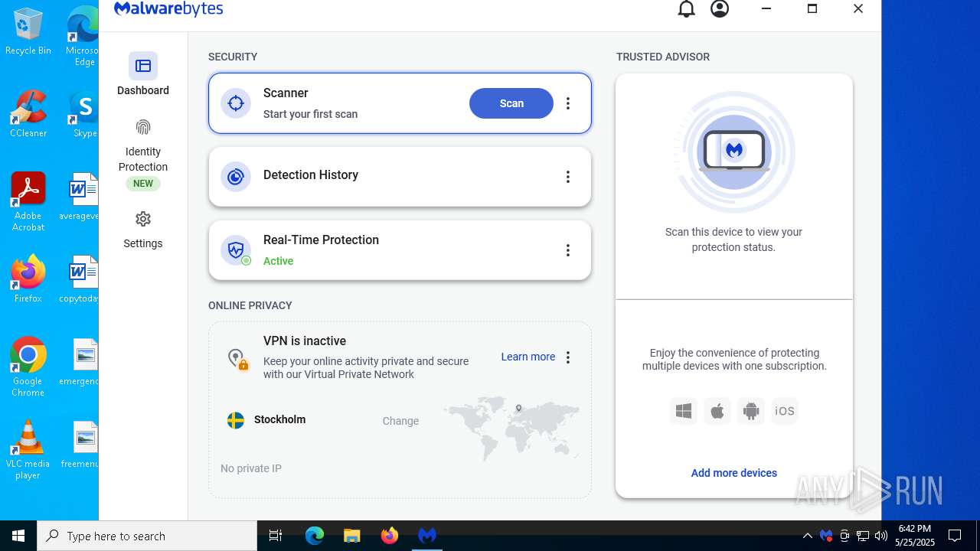Viewport: 980px width, 551px height.
Task: Click the taskbar search box
Action: 147,536
